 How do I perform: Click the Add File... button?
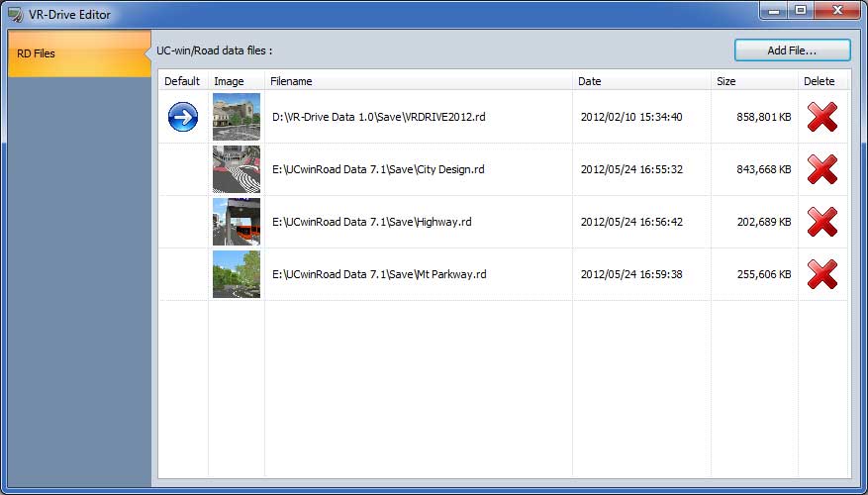coord(792,50)
